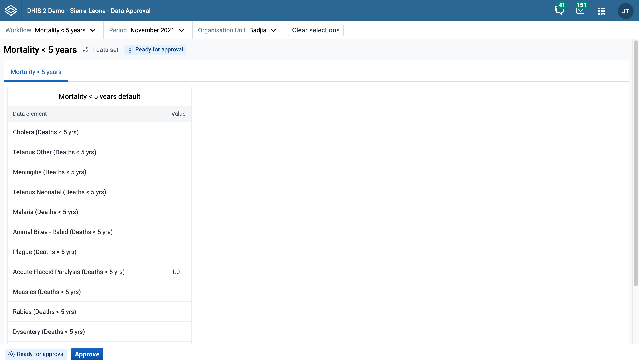
Task: Click the vertical page scrollbar
Action: point(636,164)
